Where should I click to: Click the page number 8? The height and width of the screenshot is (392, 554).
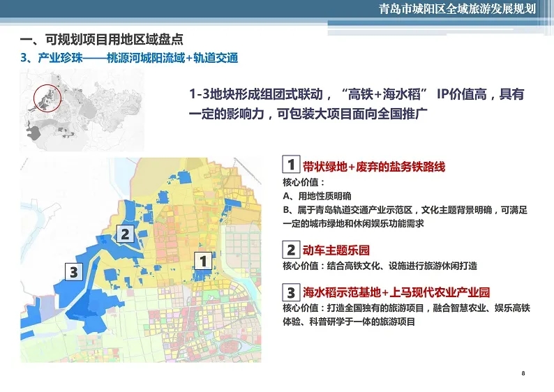[523, 375]
